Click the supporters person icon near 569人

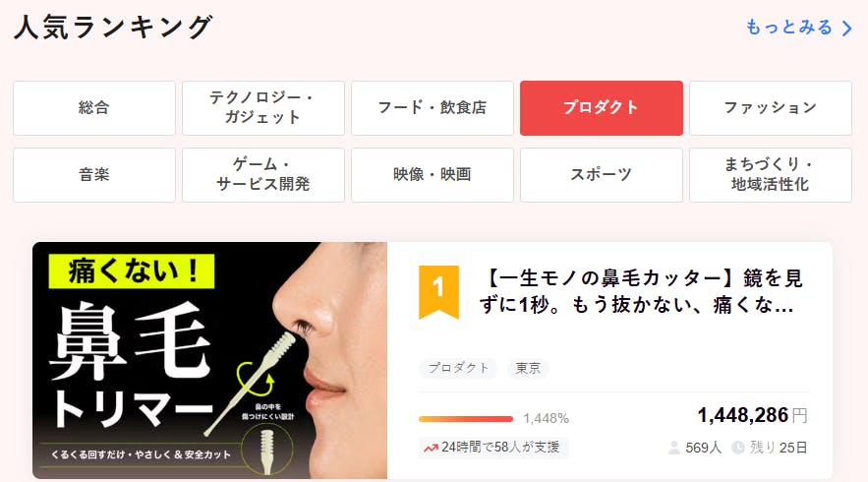pyautogui.click(x=673, y=448)
